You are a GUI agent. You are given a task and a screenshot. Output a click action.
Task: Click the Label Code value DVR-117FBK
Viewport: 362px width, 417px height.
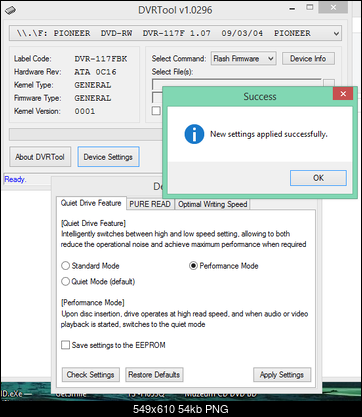coord(101,59)
